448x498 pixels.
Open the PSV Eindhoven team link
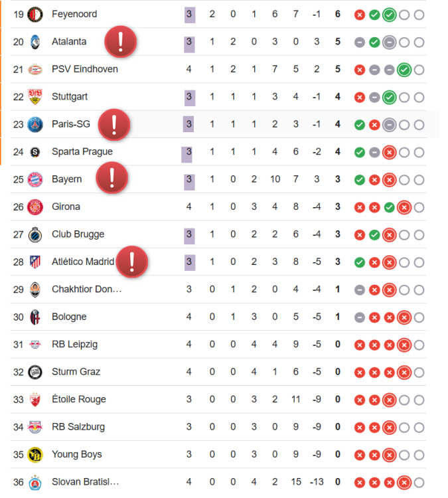pos(85,69)
